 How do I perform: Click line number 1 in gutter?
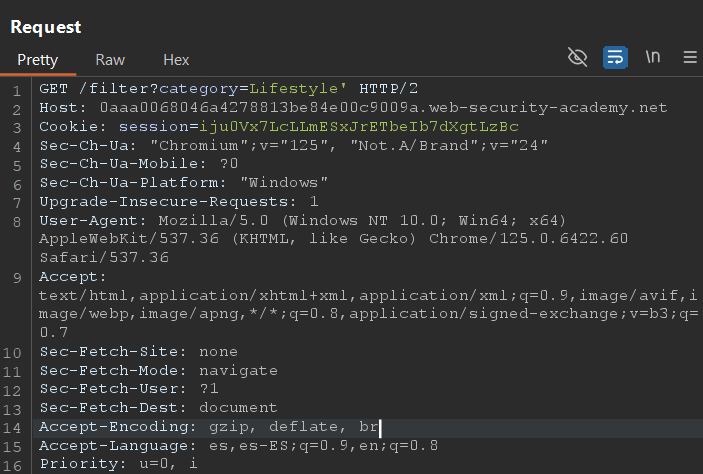point(17,91)
